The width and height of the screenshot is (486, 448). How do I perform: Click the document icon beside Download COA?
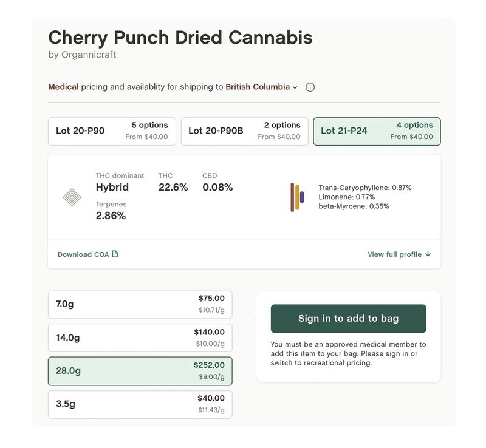click(x=115, y=254)
